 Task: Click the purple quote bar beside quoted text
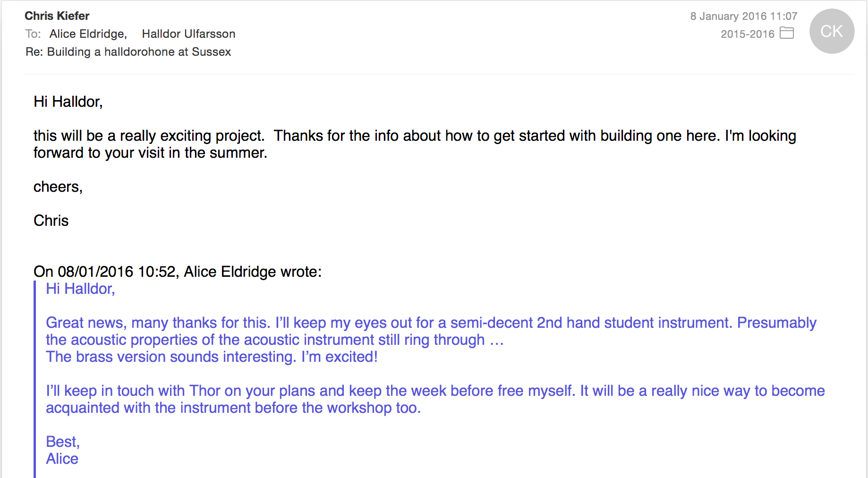click(x=35, y=378)
